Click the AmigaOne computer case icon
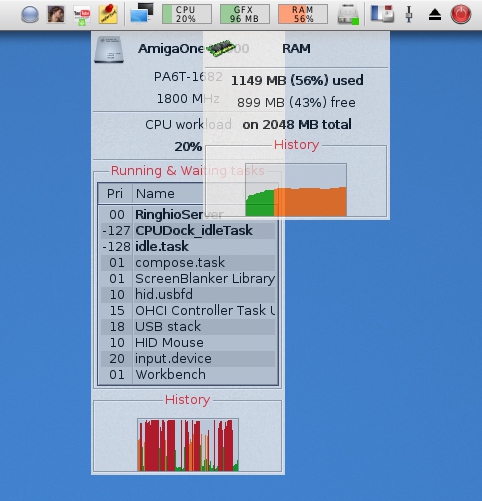The width and height of the screenshot is (482, 501). [x=109, y=50]
